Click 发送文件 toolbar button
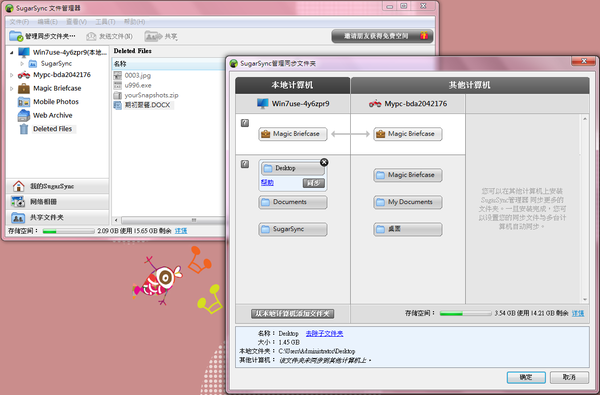The height and width of the screenshot is (395, 600). [x=109, y=36]
